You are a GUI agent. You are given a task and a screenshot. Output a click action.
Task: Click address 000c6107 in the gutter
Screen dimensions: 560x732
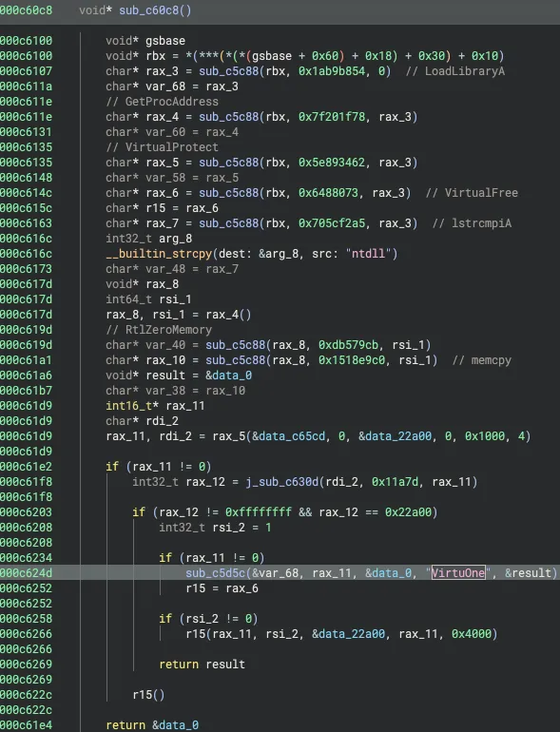click(27, 71)
